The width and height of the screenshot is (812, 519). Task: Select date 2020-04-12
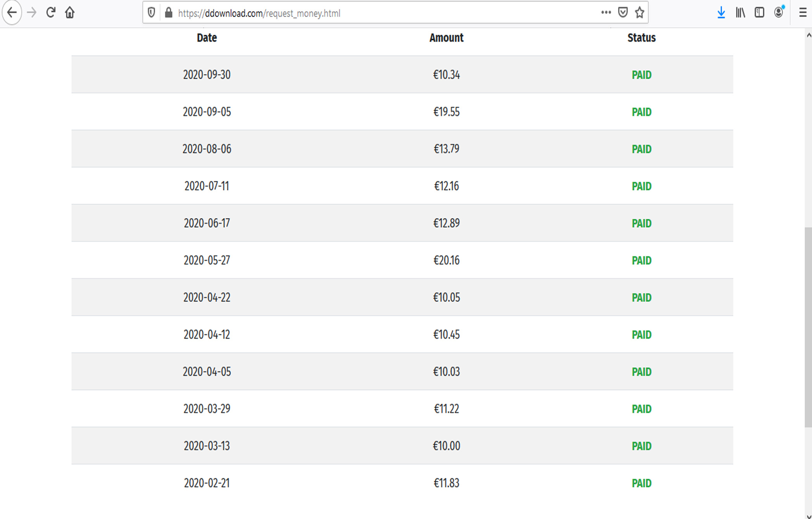click(207, 334)
